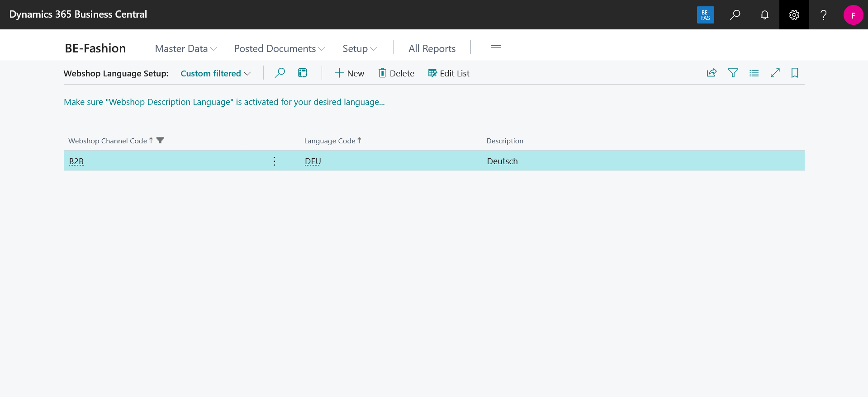868x397 pixels.
Task: Toggle the filter pane icon
Action: point(733,73)
